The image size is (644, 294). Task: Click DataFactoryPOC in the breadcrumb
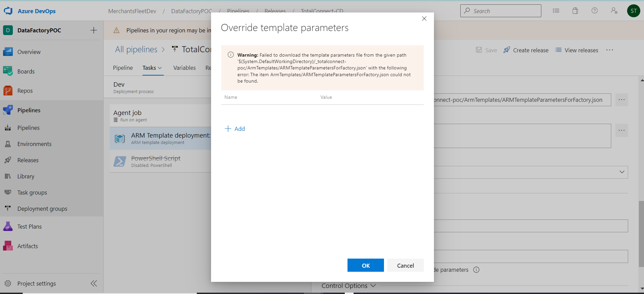pyautogui.click(x=191, y=11)
